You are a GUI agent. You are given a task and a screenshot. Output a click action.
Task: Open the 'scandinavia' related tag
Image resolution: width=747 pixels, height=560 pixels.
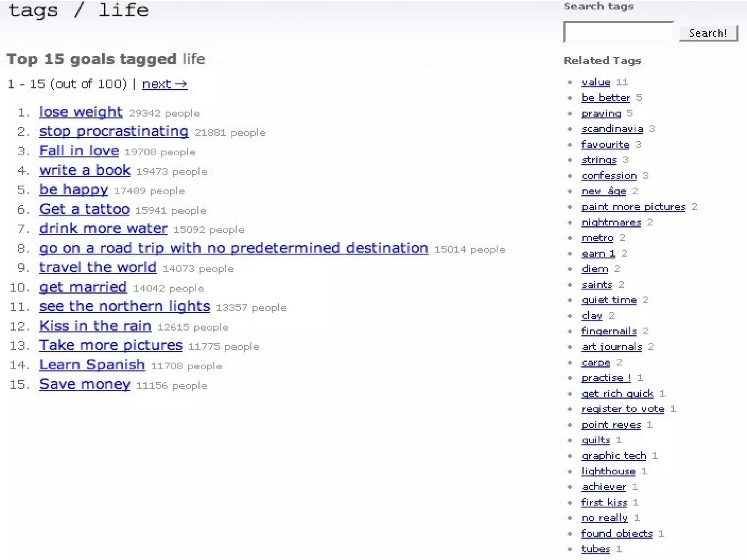pyautogui.click(x=612, y=129)
